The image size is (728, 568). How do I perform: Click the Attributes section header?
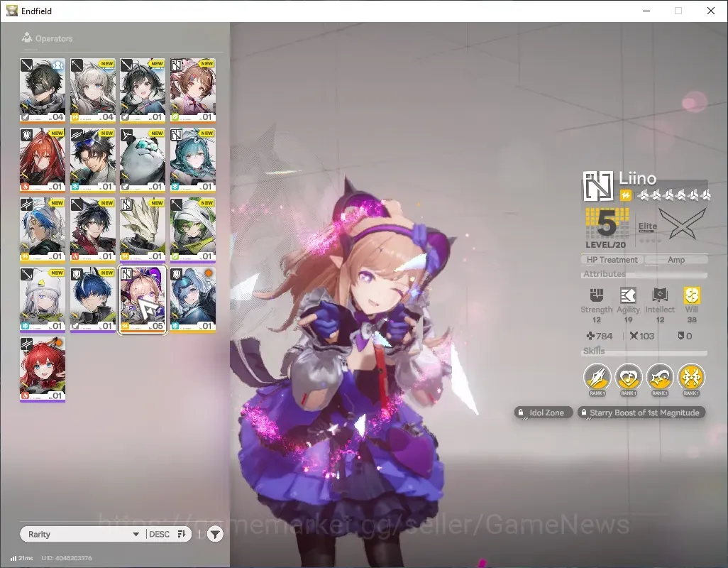click(605, 274)
